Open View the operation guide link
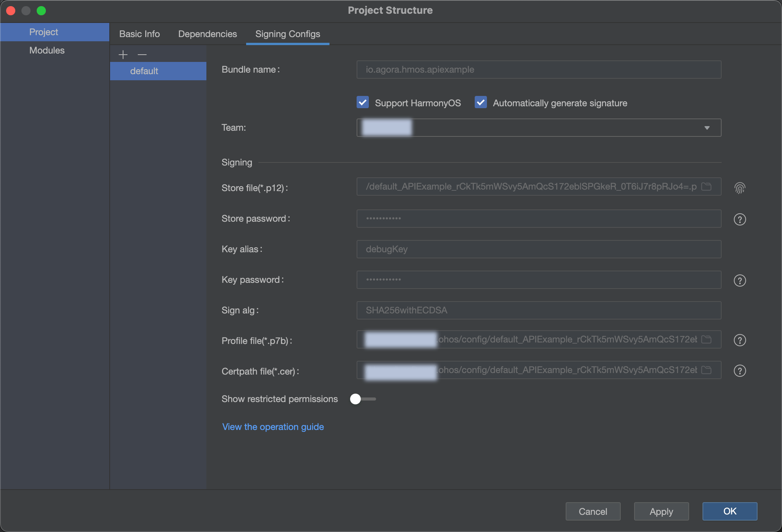782x532 pixels. click(x=273, y=427)
